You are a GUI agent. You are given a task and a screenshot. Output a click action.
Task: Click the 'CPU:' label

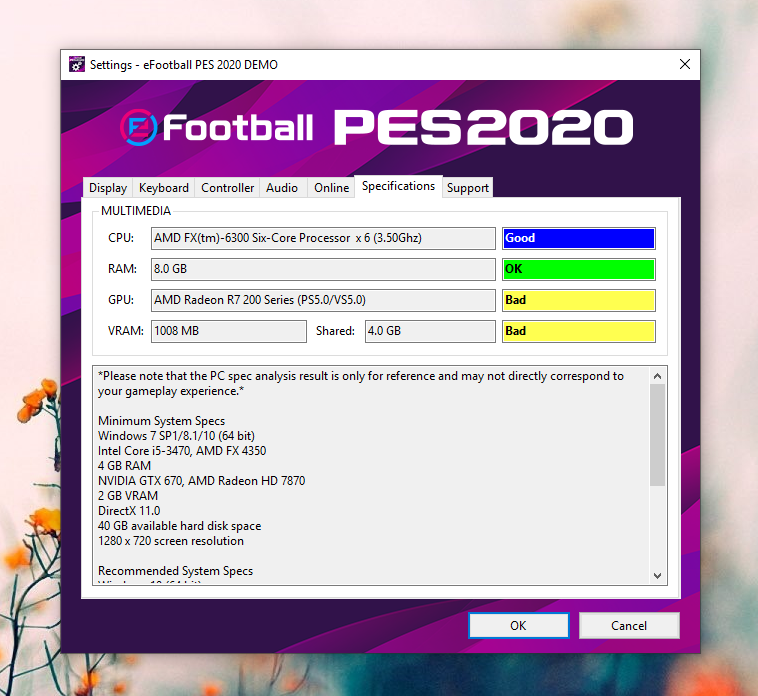[x=121, y=238]
